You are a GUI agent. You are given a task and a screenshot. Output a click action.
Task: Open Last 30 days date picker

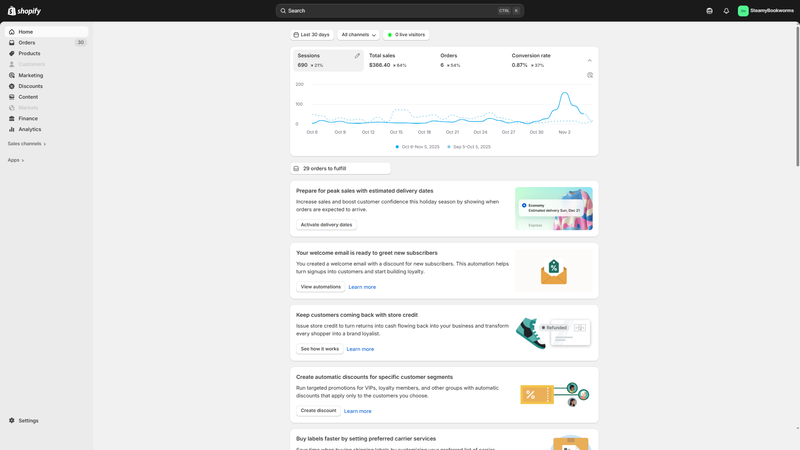pos(312,35)
